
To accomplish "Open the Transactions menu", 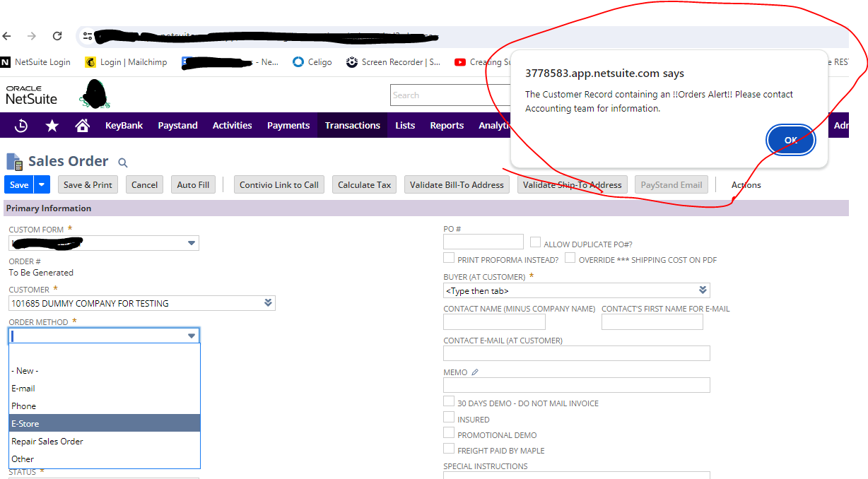I will (353, 126).
